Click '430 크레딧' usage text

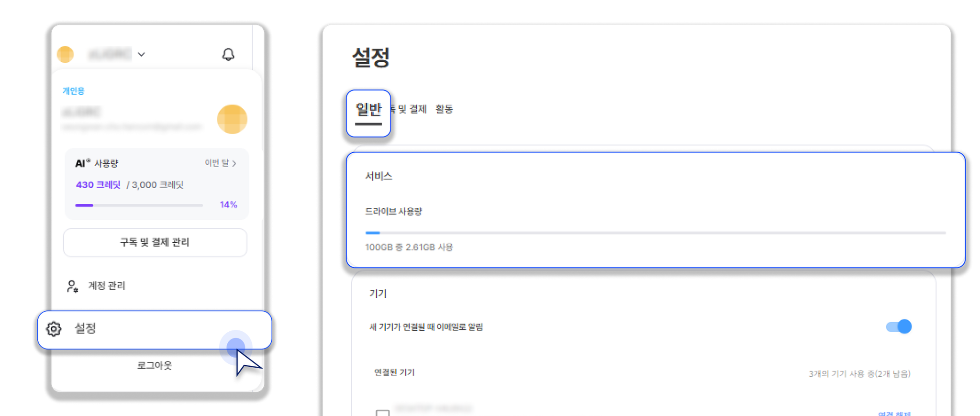pyautogui.click(x=98, y=185)
